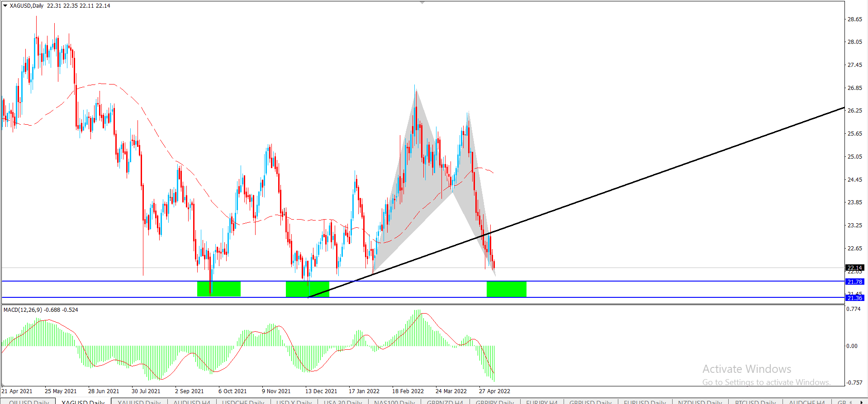The width and height of the screenshot is (868, 404).
Task: Switch to the OILUSD Daily chart tab
Action: [29, 402]
